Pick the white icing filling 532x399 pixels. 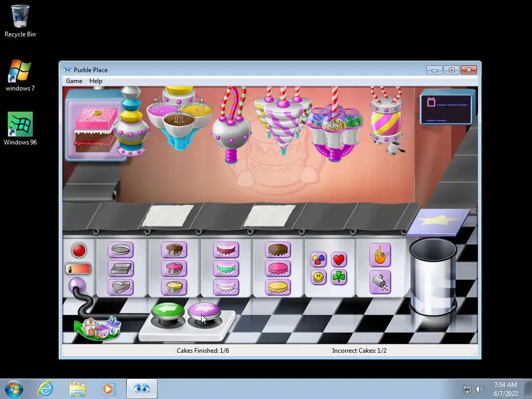pos(226,287)
